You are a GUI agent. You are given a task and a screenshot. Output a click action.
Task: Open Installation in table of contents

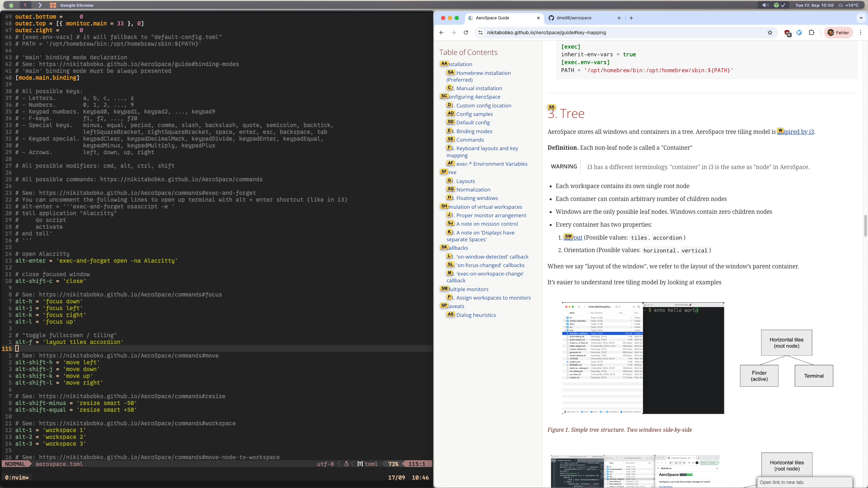pyautogui.click(x=456, y=64)
